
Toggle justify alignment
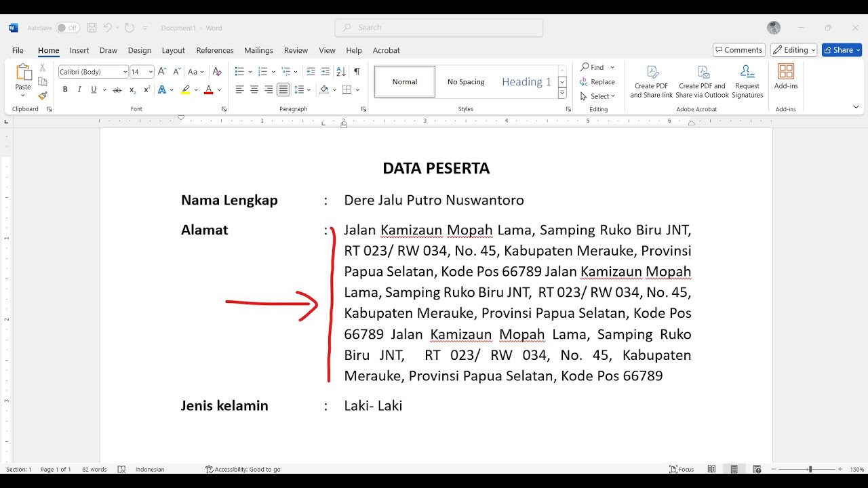283,89
